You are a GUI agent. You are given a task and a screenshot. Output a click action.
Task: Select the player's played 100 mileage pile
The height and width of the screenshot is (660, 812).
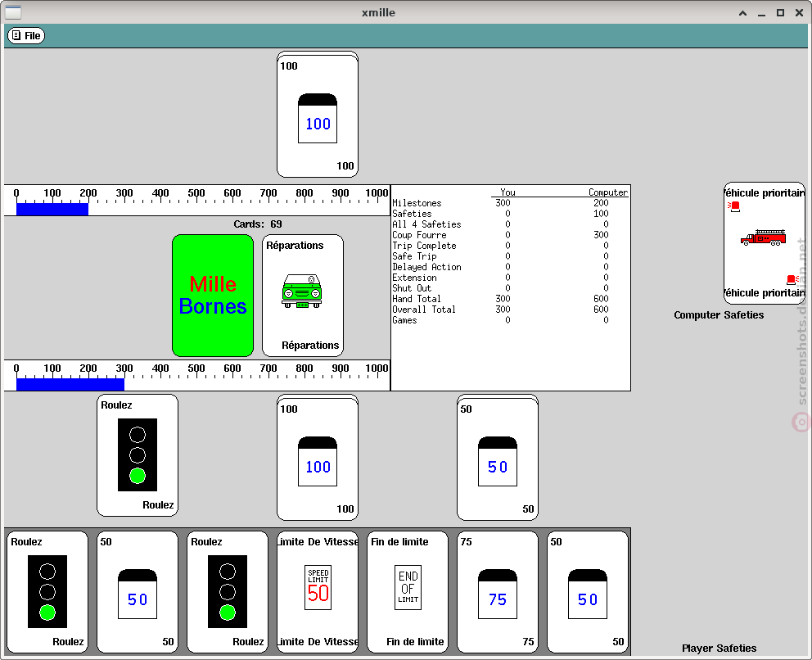coord(318,458)
